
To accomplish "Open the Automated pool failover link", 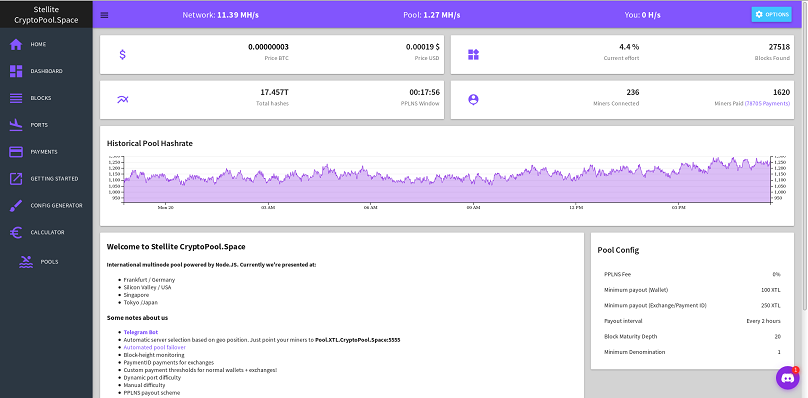I will pos(155,347).
